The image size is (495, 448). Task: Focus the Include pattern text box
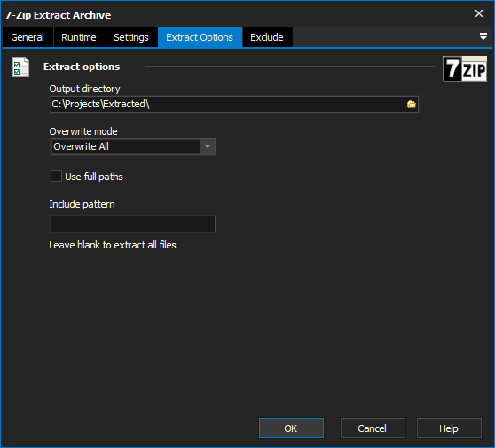tap(133, 224)
